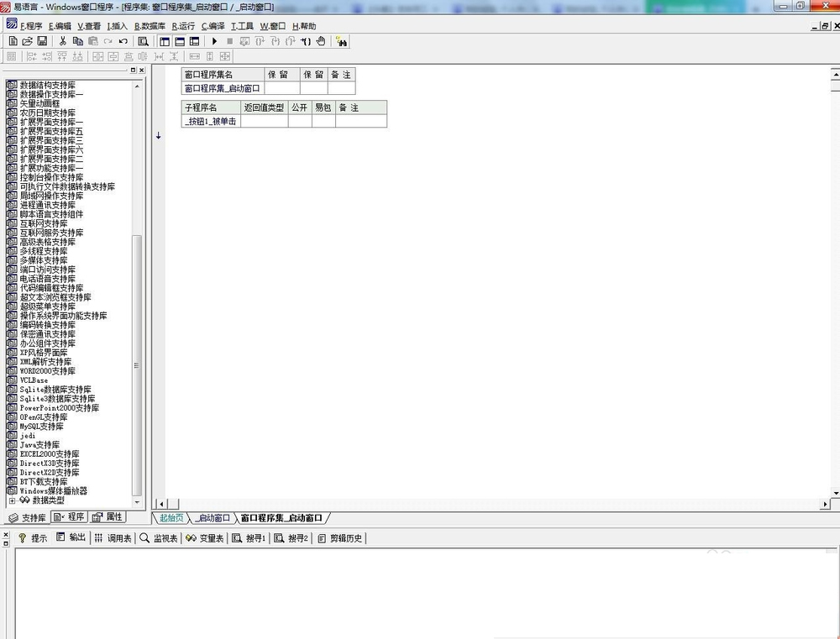840x639 pixels.
Task: Open the 提示 output tab
Action: [33, 538]
